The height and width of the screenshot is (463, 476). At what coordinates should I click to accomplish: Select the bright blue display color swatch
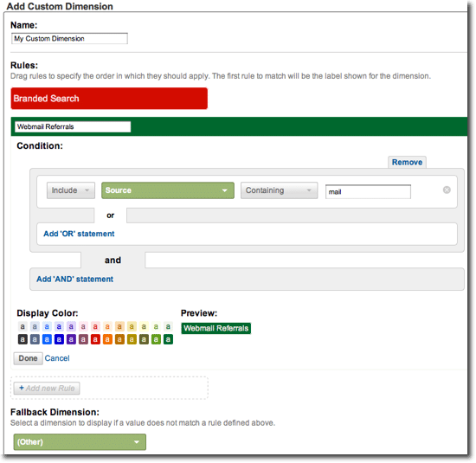pyautogui.click(x=47, y=339)
